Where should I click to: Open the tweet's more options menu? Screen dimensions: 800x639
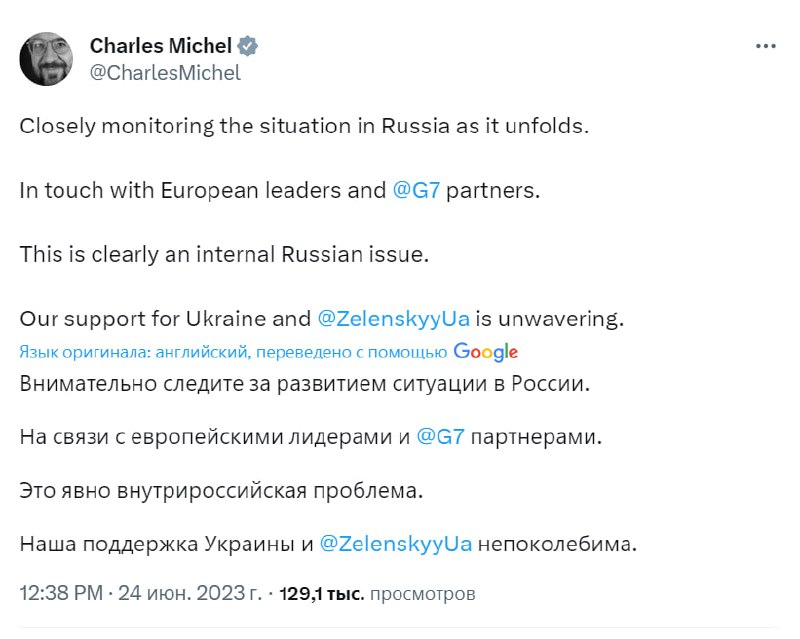(765, 46)
